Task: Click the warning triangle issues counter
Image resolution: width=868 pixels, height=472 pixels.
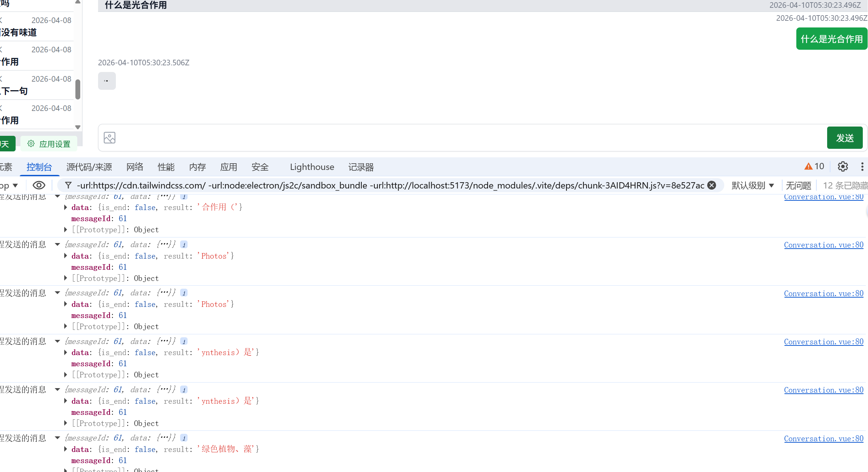Action: click(814, 167)
